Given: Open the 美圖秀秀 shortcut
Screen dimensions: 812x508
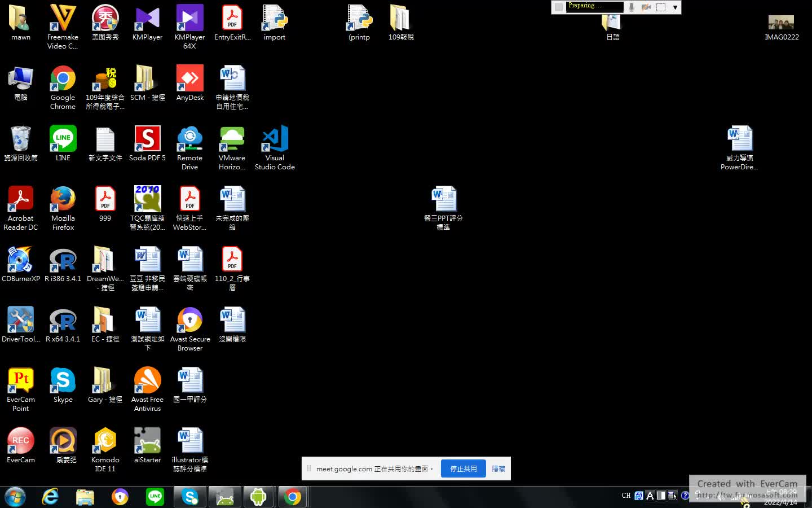Looking at the screenshot, I should pyautogui.click(x=105, y=23).
